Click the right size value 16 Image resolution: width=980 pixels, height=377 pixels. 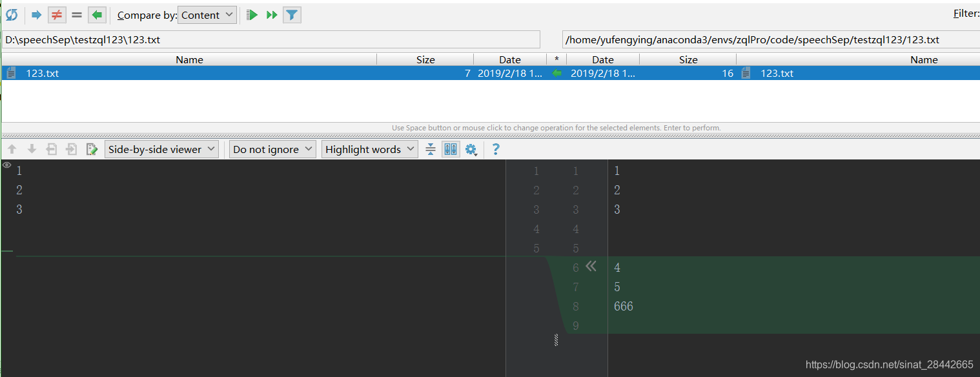tap(728, 74)
